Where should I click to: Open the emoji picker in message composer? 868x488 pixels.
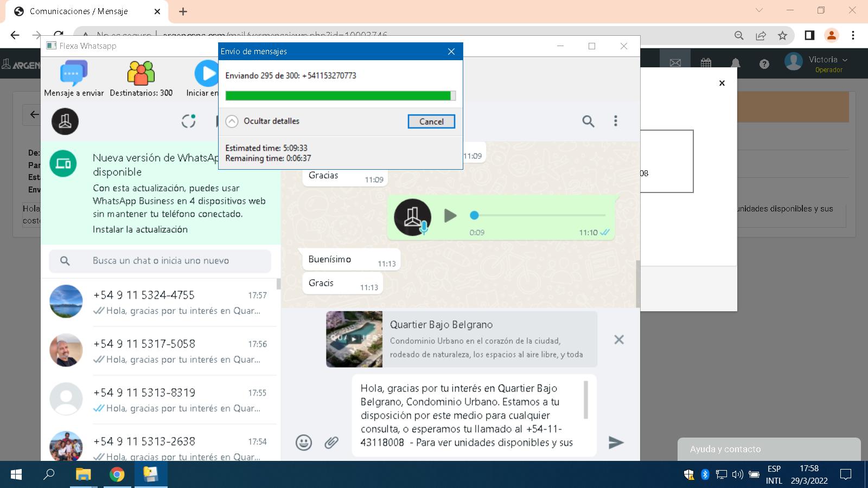304,442
